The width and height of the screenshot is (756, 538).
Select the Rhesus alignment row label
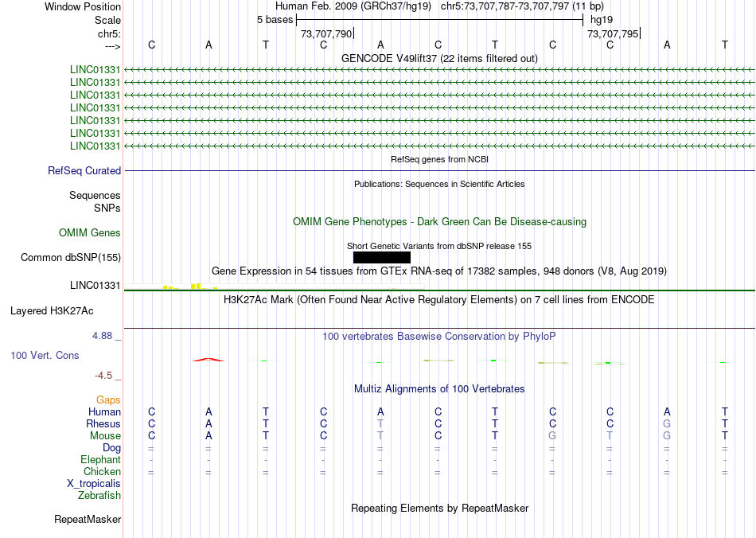103,423
